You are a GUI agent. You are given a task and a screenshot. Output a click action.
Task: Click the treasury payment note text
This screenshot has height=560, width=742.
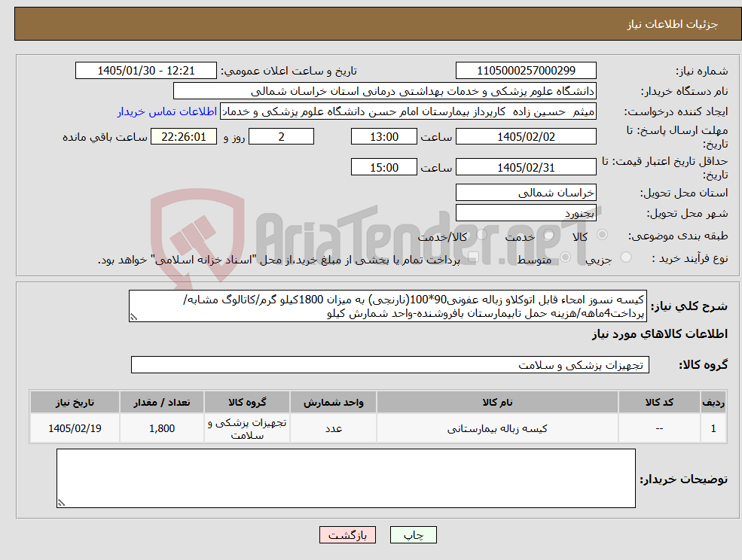pyautogui.click(x=279, y=260)
